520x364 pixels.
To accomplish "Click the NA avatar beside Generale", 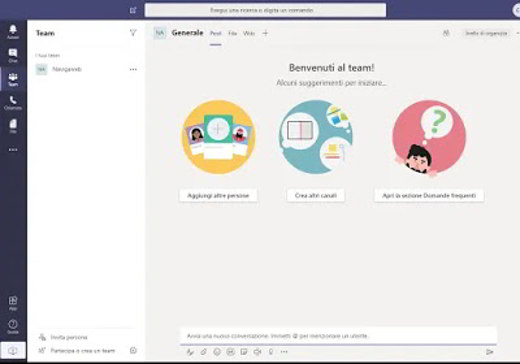I will click(x=160, y=33).
